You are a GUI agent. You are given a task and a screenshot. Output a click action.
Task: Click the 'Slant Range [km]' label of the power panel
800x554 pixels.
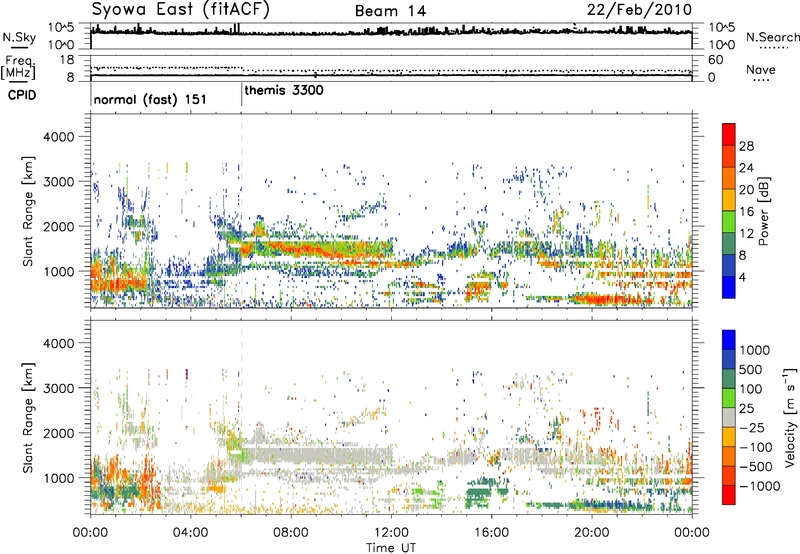(x=28, y=211)
